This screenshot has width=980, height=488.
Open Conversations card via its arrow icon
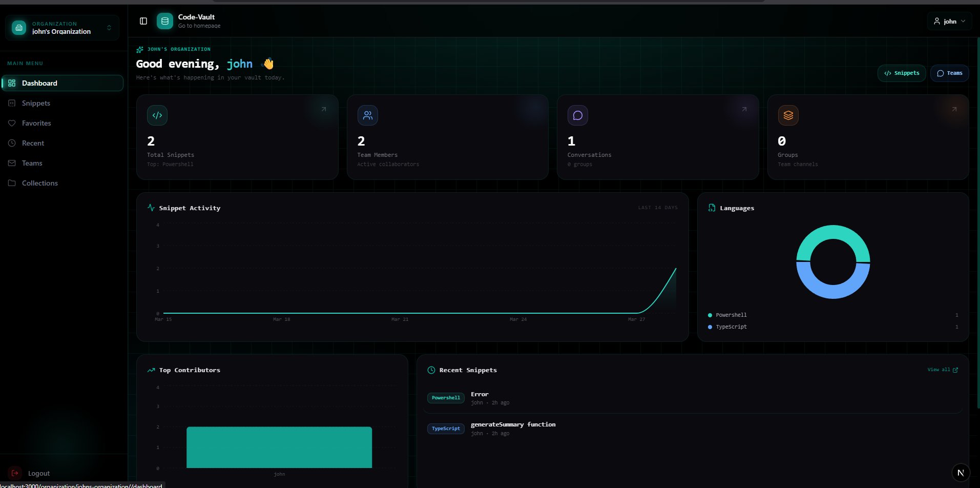(744, 109)
